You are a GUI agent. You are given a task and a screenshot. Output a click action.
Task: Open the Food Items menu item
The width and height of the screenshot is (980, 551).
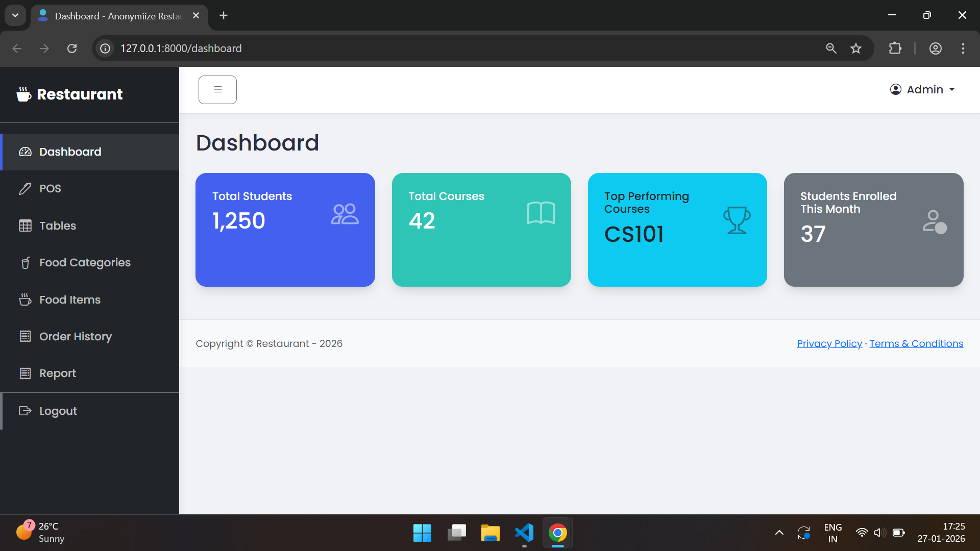[x=90, y=299]
